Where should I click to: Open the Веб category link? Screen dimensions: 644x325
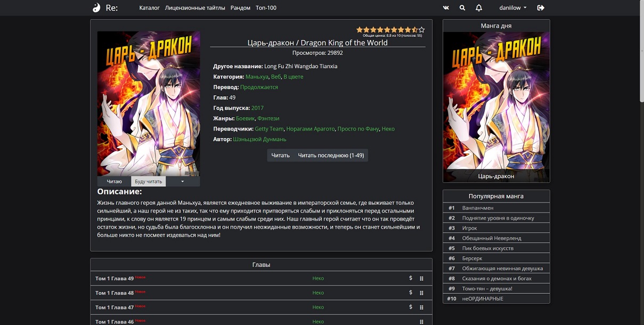coord(275,77)
